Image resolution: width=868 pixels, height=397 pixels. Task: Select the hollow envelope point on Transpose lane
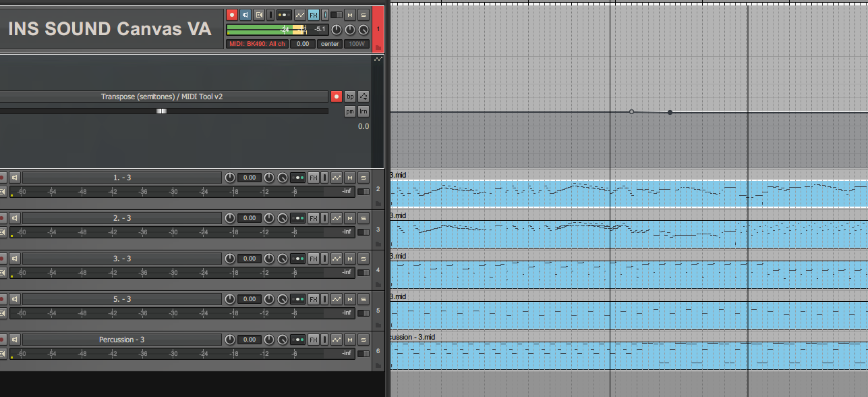[x=631, y=111]
